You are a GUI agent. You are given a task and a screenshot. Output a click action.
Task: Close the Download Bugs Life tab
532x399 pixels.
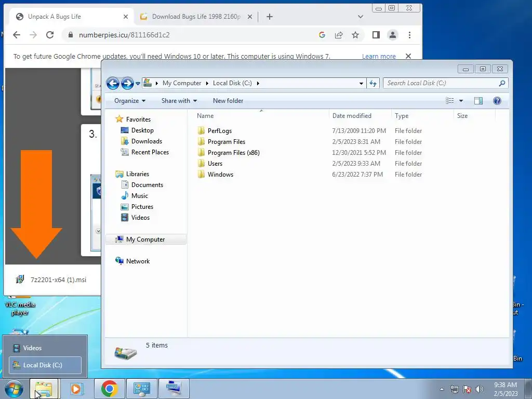pyautogui.click(x=250, y=17)
